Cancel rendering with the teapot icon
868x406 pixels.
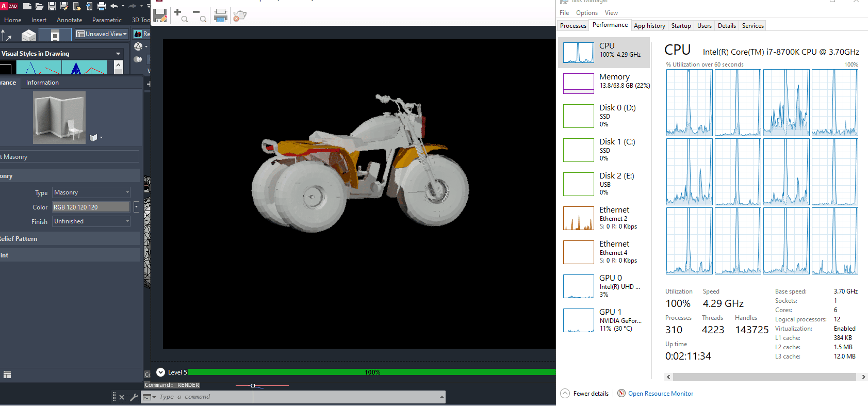(x=239, y=15)
